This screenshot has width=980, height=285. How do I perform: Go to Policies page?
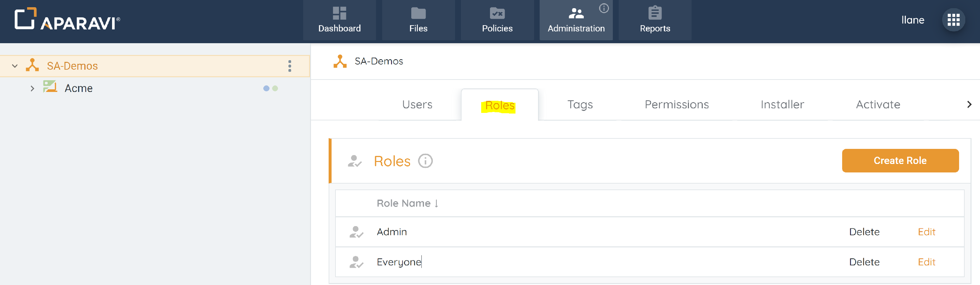pos(497,21)
